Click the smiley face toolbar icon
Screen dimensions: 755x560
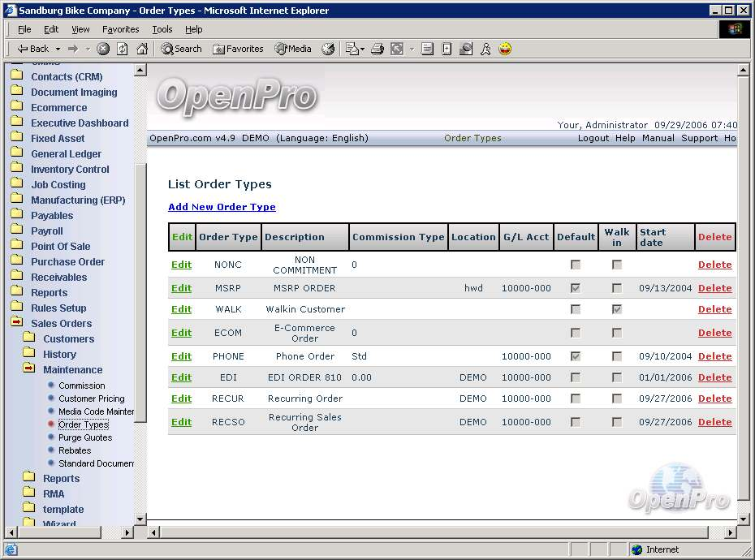(505, 49)
